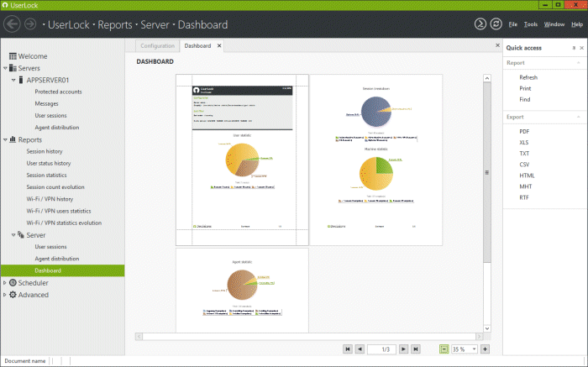This screenshot has width=588, height=367.
Task: Expand the Advanced node
Action: pyautogui.click(x=5, y=295)
